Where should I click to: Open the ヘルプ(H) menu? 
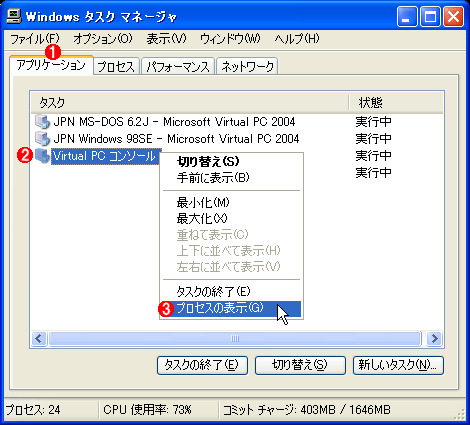297,39
